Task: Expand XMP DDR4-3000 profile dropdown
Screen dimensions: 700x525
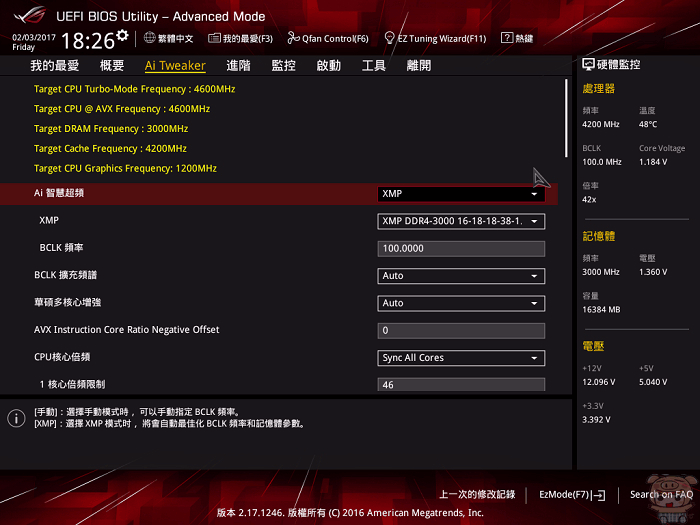Action: tap(461, 221)
